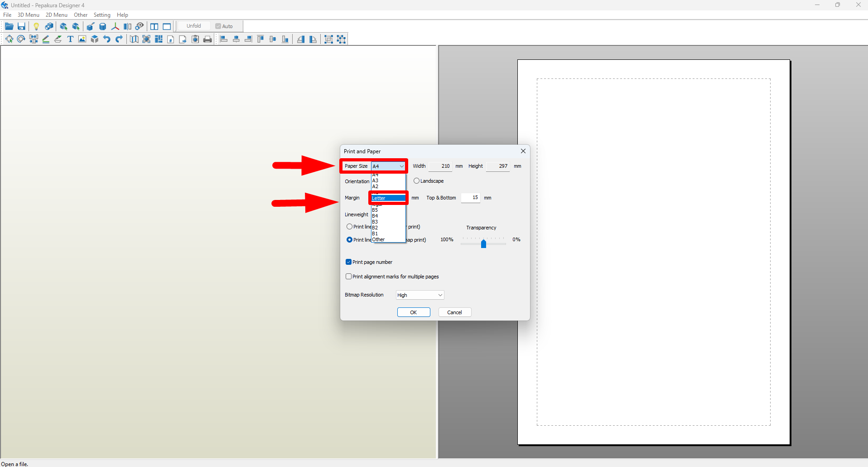The height and width of the screenshot is (467, 868).
Task: Click the clipboard copy icon
Action: (195, 39)
